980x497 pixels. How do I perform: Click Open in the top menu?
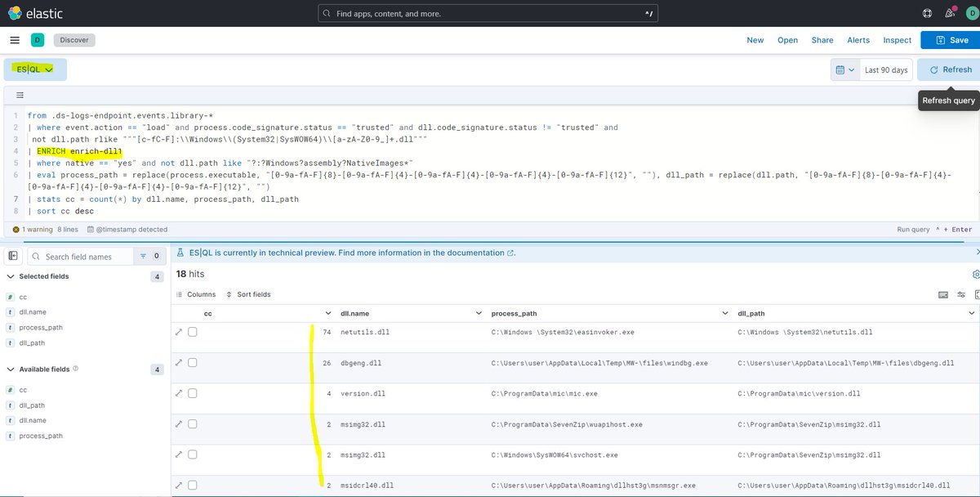point(787,40)
